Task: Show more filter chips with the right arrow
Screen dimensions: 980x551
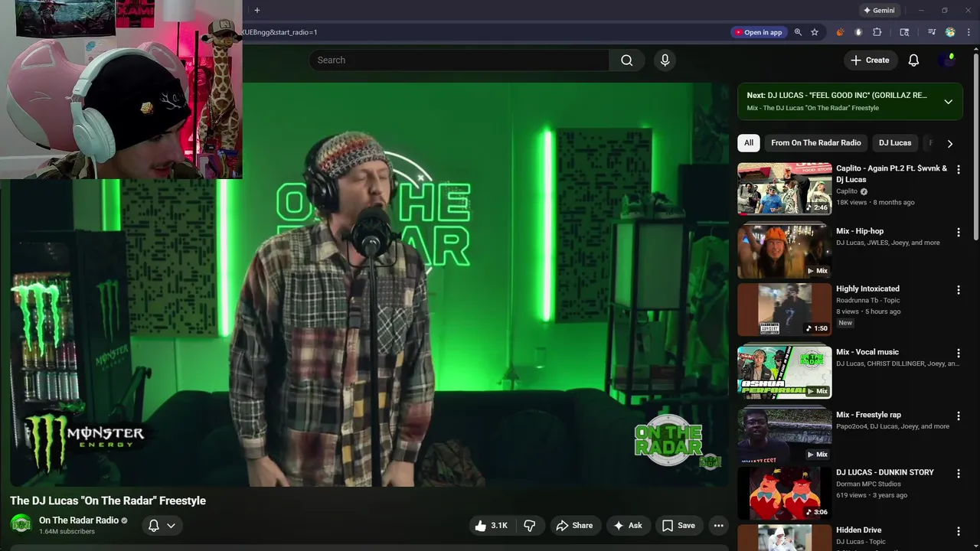Action: click(x=950, y=143)
